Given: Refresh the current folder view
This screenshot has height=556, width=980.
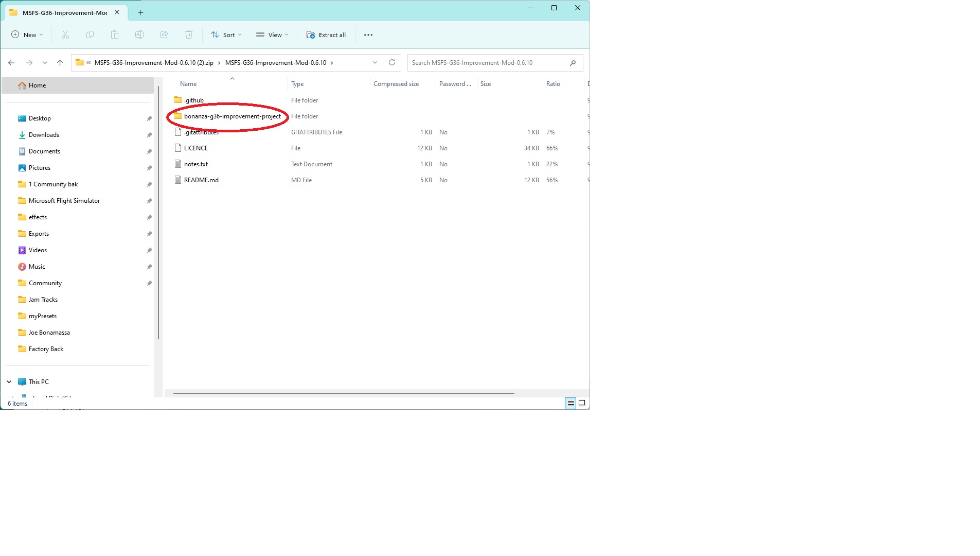Looking at the screenshot, I should pyautogui.click(x=392, y=63).
